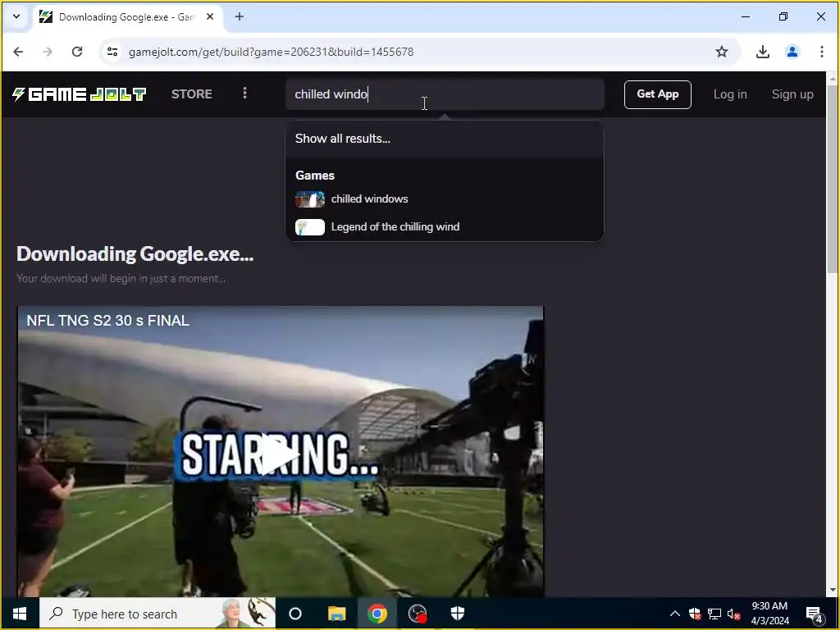Click the browser forward arrow

pos(48,52)
